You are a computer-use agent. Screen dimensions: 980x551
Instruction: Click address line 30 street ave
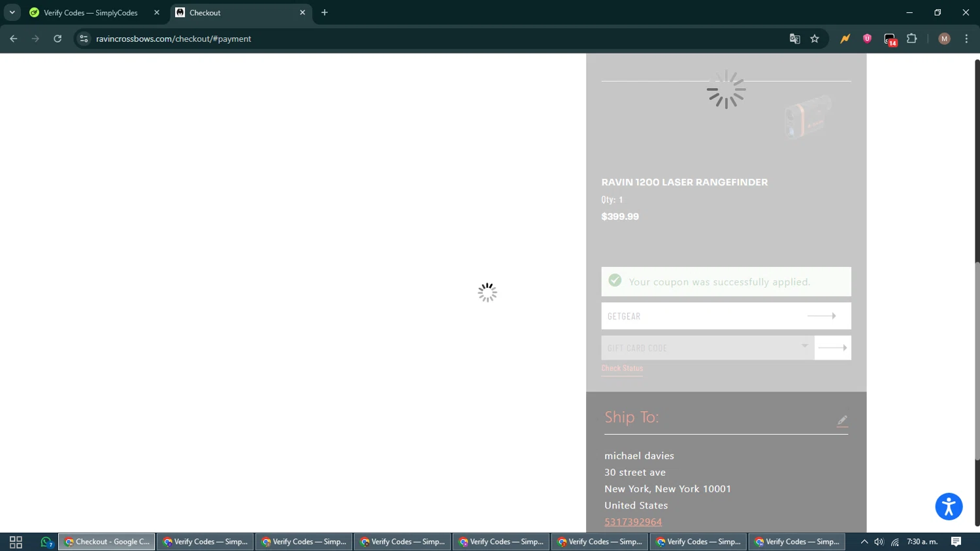pyautogui.click(x=635, y=472)
